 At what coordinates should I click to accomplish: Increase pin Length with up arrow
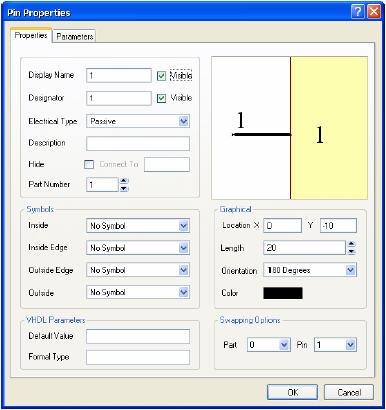[351, 244]
